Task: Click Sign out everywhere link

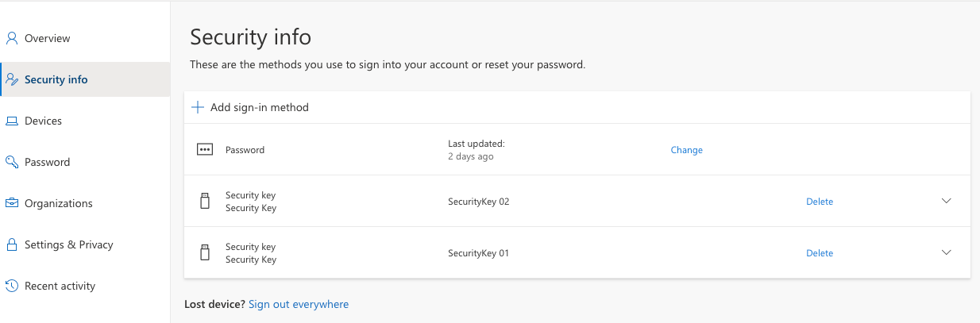Action: coord(299,304)
